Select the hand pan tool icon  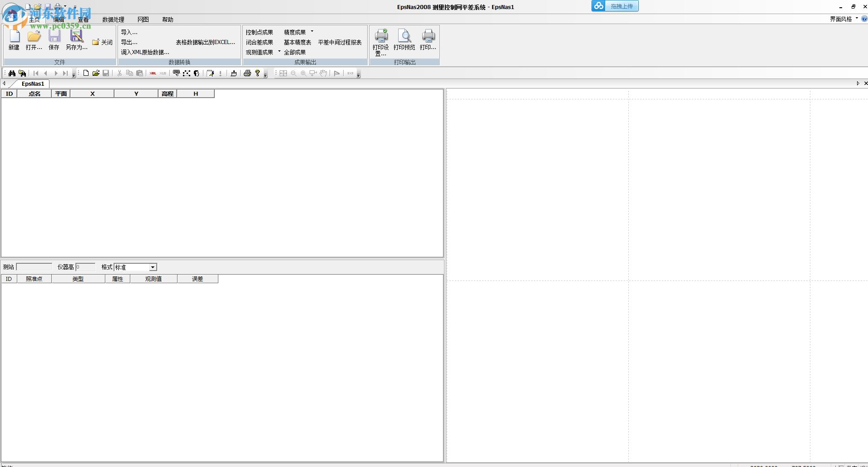tap(323, 73)
